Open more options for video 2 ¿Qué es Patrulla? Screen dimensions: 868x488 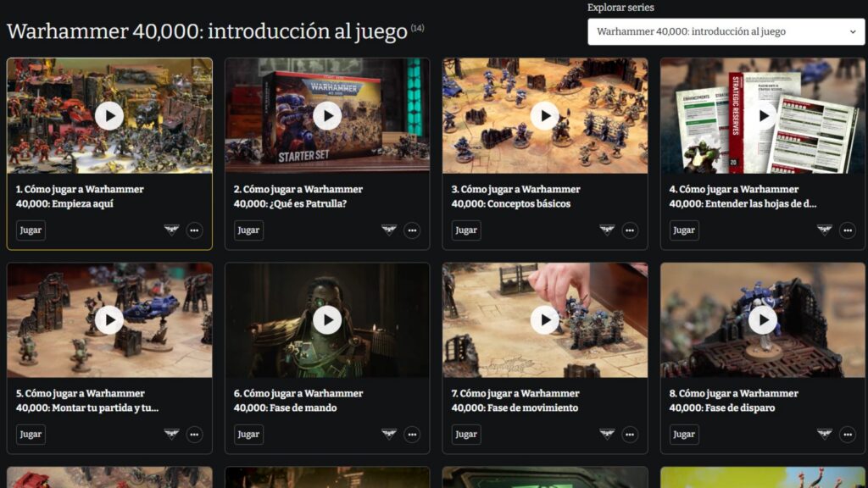(x=412, y=230)
